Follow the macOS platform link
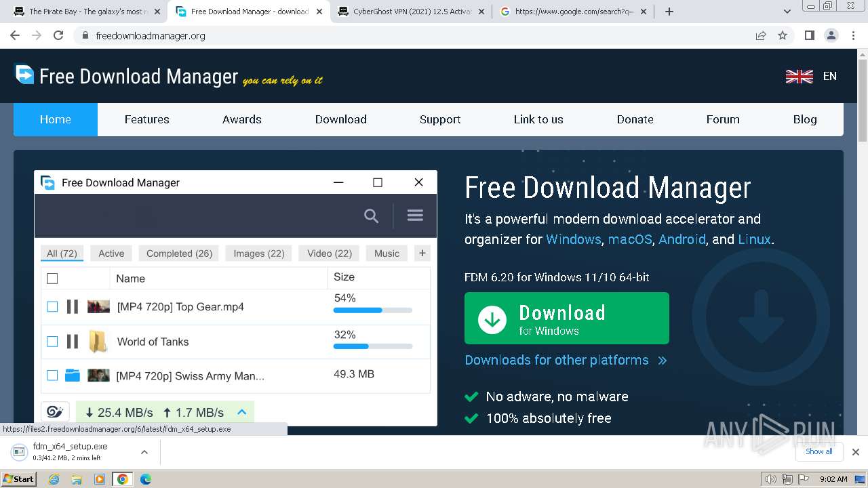 point(630,239)
